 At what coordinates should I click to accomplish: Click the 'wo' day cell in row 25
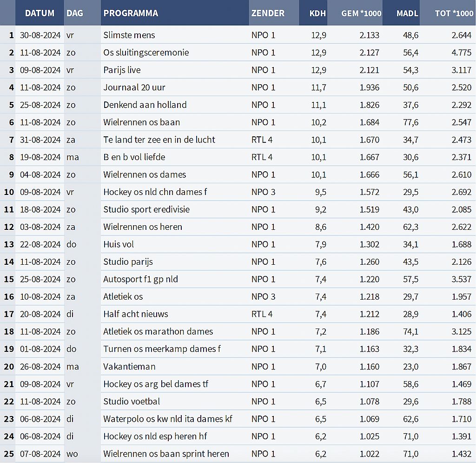72,454
